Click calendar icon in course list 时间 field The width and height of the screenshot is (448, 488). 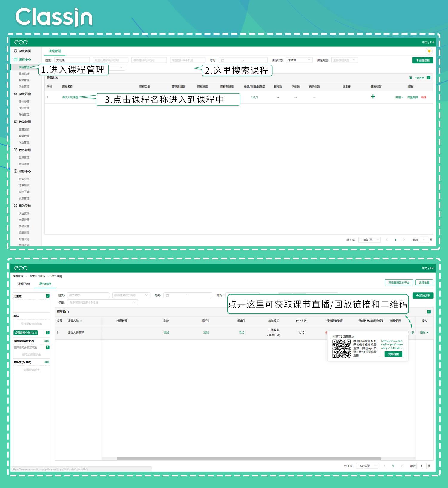(223, 60)
